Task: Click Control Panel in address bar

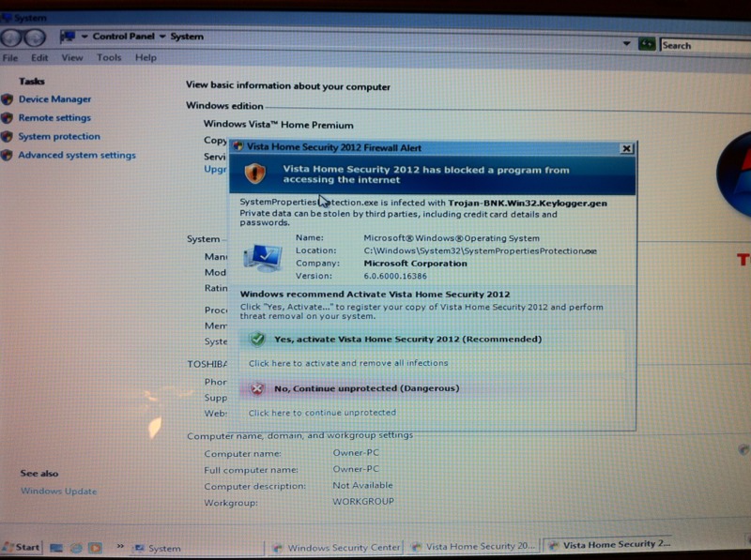Action: tap(124, 37)
